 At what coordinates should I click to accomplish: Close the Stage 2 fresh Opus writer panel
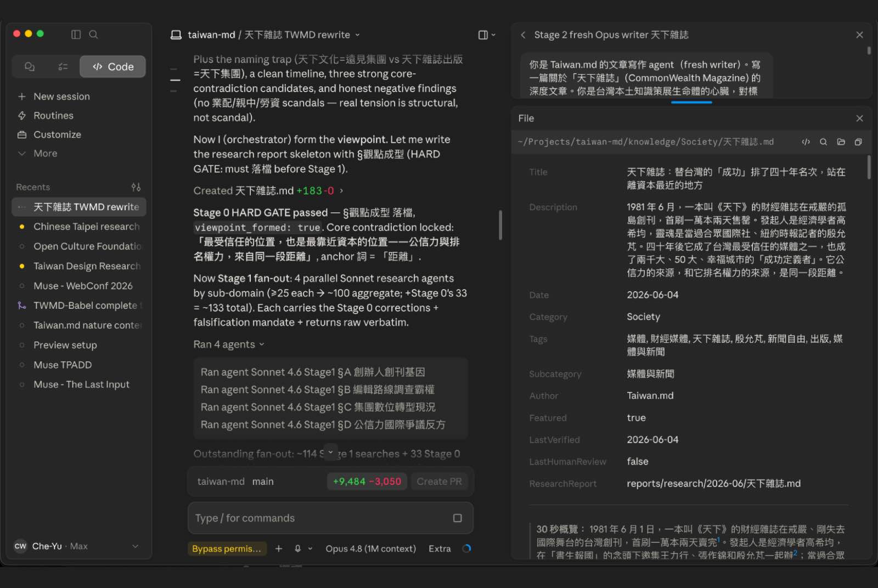859,35
